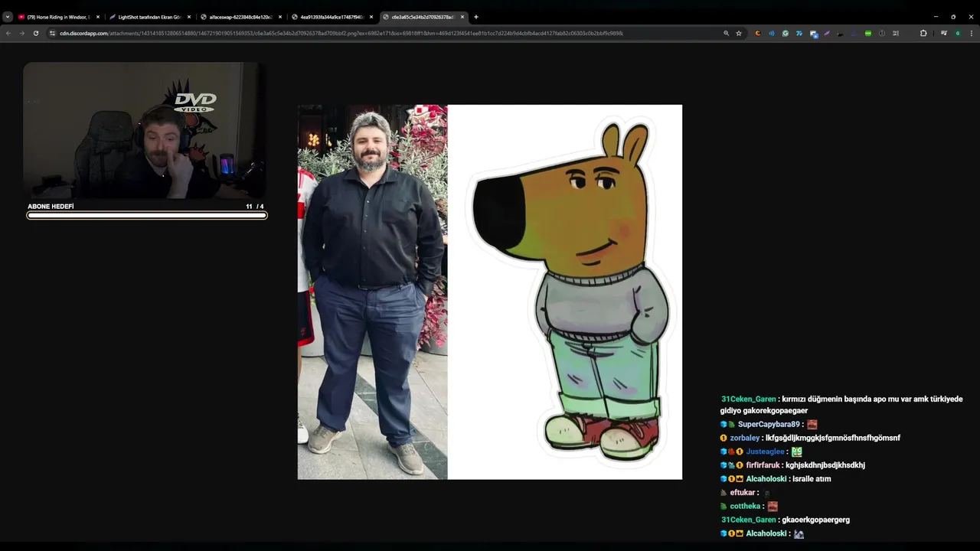Click the emote in cottheka's message

pyautogui.click(x=773, y=507)
